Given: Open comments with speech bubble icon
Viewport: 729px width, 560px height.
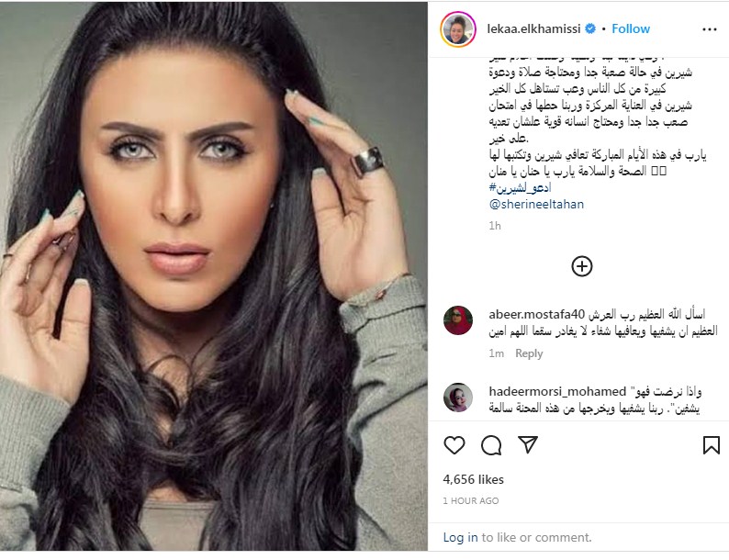Looking at the screenshot, I should coord(491,445).
